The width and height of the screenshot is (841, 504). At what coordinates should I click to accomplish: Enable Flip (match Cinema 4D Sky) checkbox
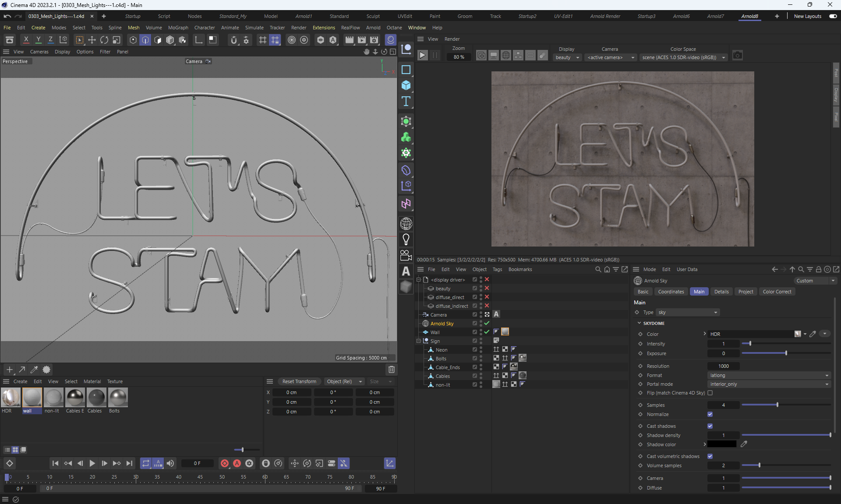click(x=710, y=393)
